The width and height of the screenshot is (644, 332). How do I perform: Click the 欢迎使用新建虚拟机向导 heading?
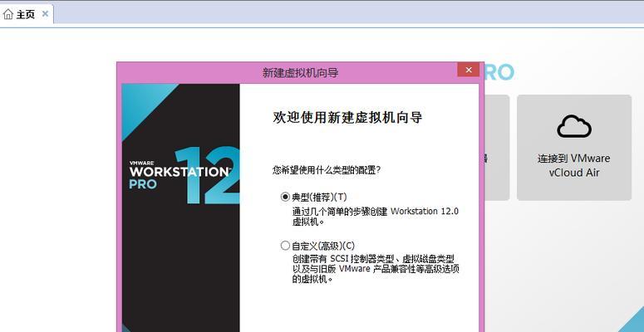point(347,117)
